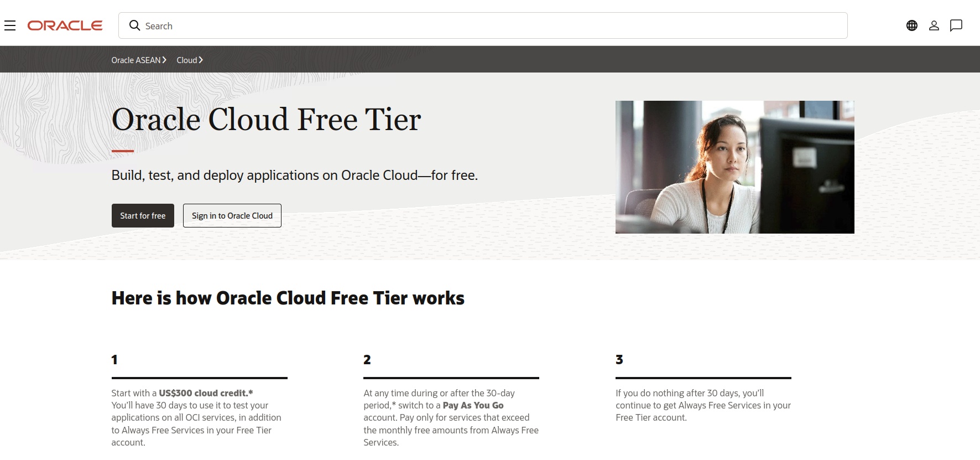This screenshot has width=980, height=460.
Task: Click 'Build, test, and deploy applications' tagline
Action: [x=295, y=175]
